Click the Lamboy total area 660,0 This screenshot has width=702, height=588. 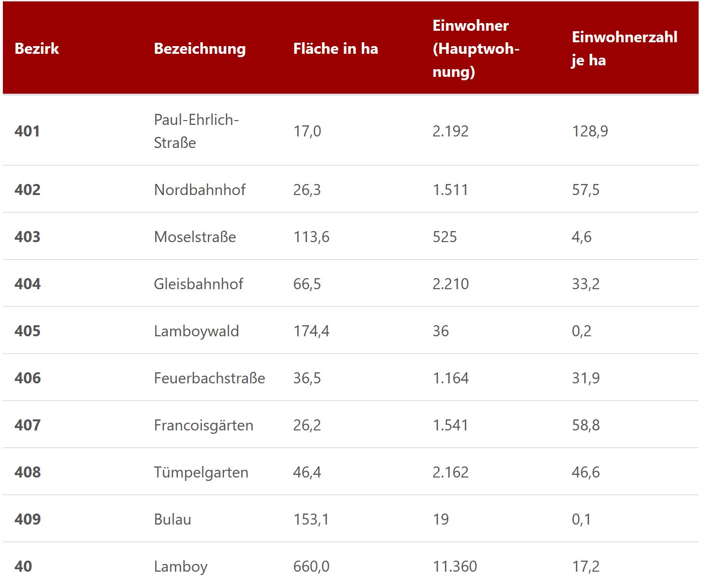click(311, 566)
